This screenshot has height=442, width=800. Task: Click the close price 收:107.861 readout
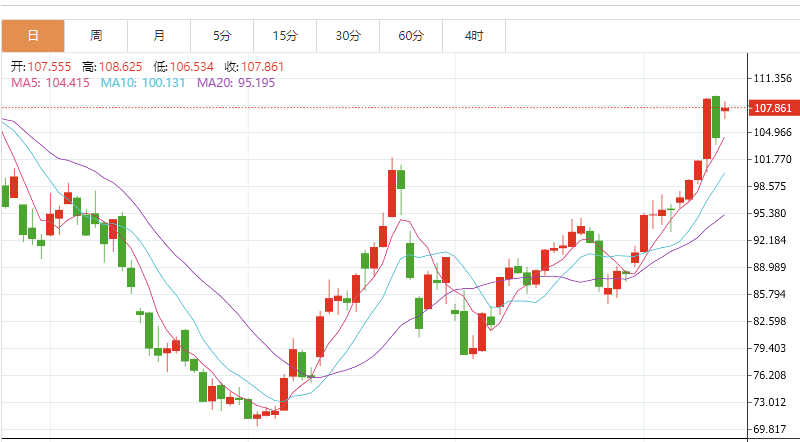pos(254,67)
